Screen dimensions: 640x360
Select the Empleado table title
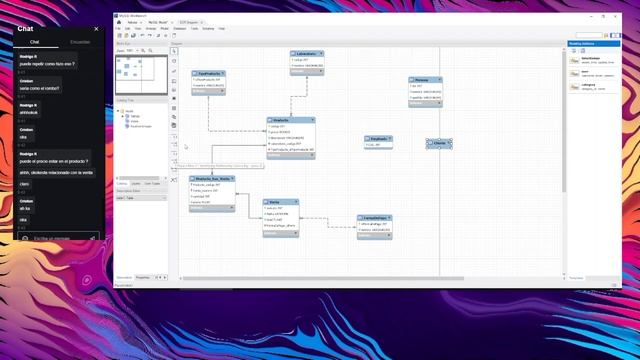tap(378, 139)
